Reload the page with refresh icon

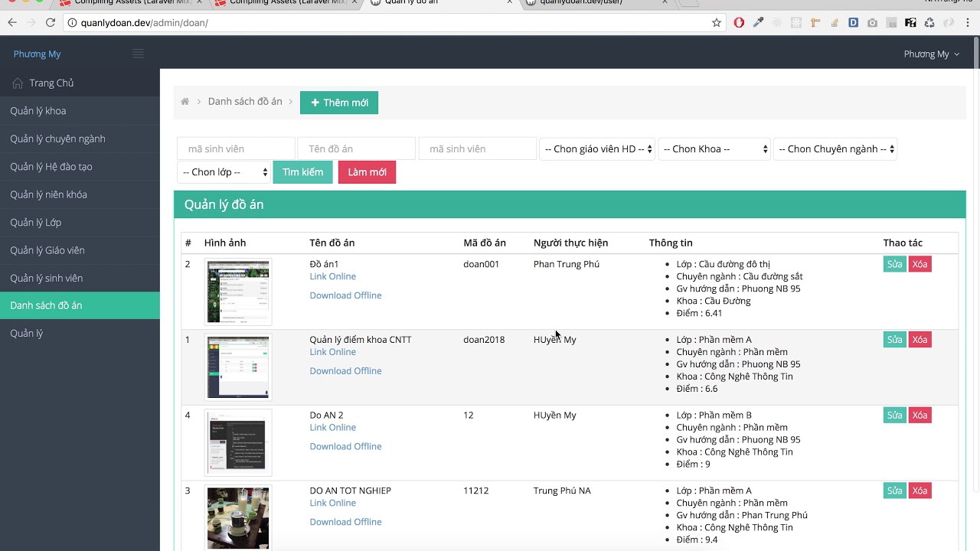[51, 23]
